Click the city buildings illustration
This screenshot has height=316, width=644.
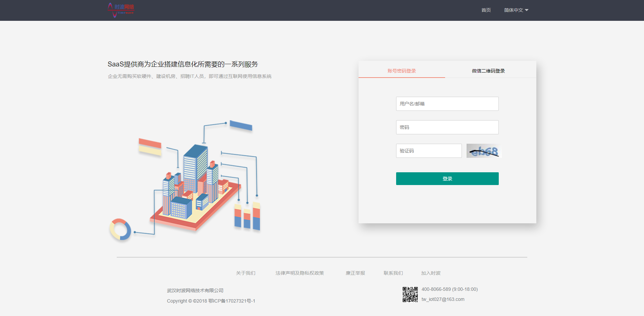coord(195,188)
